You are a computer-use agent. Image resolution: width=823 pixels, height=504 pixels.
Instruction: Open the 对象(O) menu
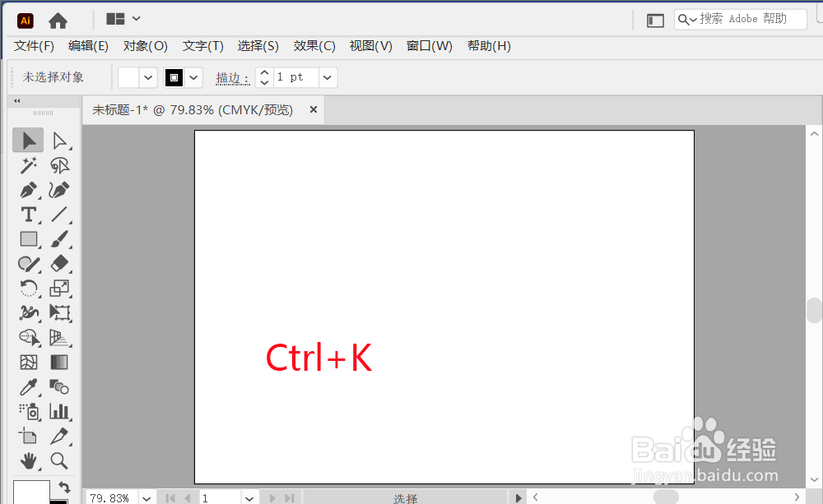pyautogui.click(x=146, y=46)
